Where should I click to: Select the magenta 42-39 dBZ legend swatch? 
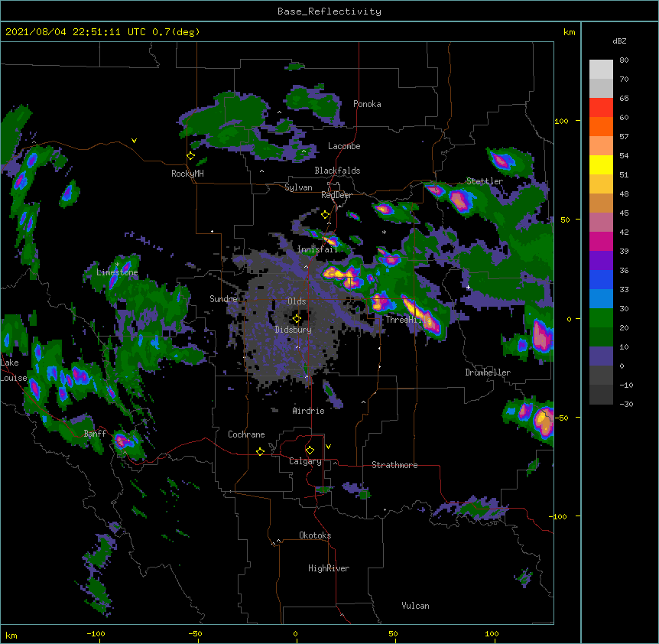coord(601,241)
